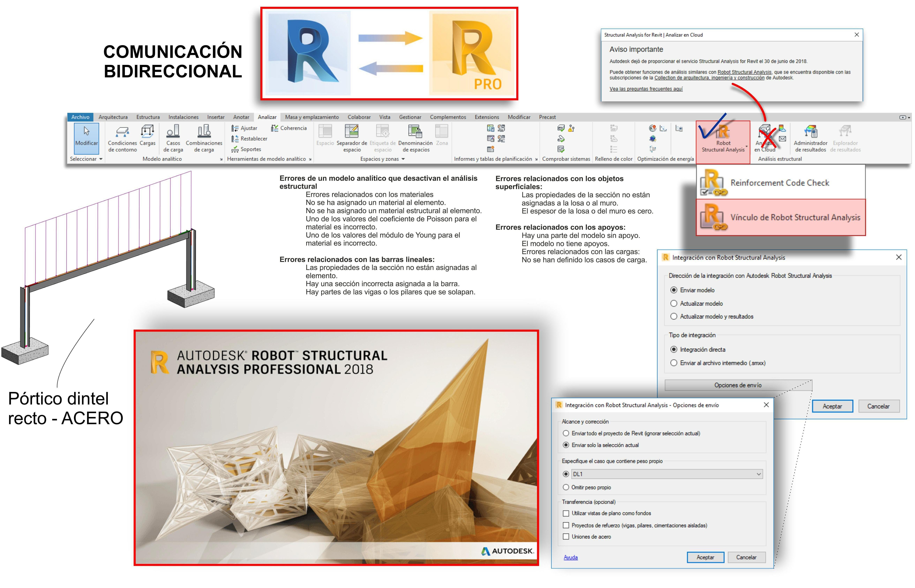Image resolution: width=915 pixels, height=588 pixels.
Task: Check Utilizar vistas de plano como fondos
Action: (x=566, y=514)
